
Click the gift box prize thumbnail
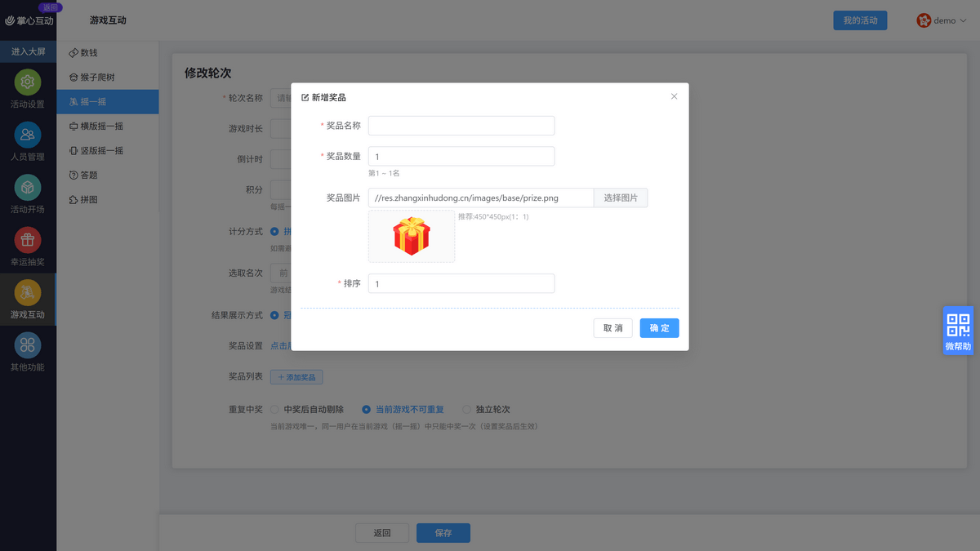(412, 237)
